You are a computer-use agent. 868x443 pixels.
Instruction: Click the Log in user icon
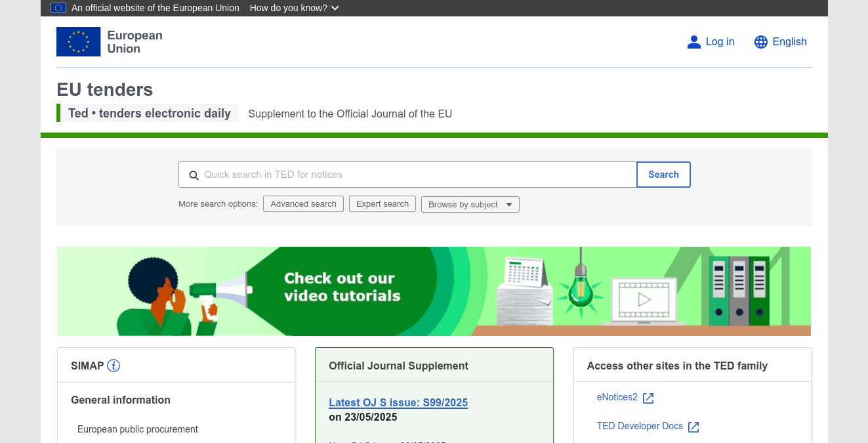(x=694, y=42)
